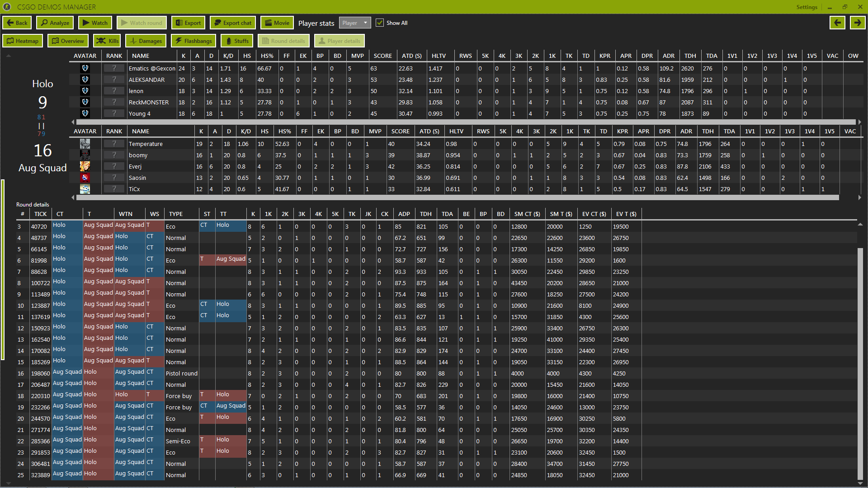868x488 pixels.
Task: Select round 18 Force buy row
Action: click(436, 396)
